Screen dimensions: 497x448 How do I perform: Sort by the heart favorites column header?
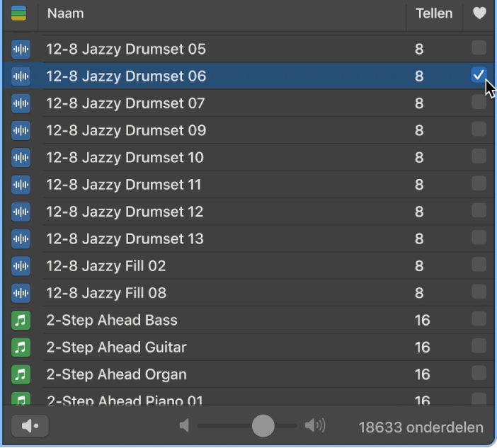click(x=479, y=13)
